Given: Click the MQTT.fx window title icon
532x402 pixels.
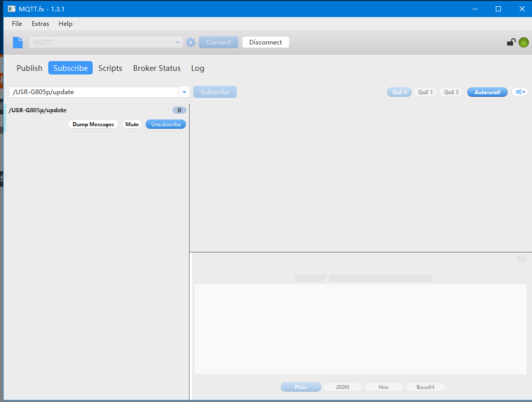Looking at the screenshot, I should pos(11,9).
